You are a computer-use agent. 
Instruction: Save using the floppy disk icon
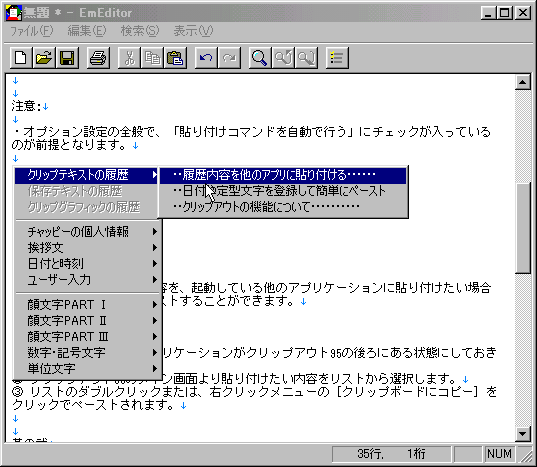(x=67, y=58)
